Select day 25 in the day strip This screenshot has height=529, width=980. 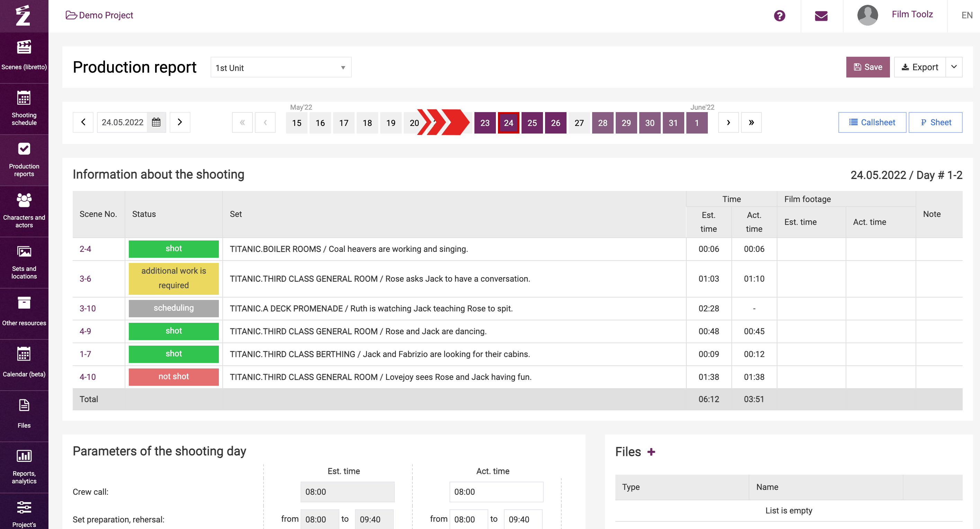(x=532, y=123)
